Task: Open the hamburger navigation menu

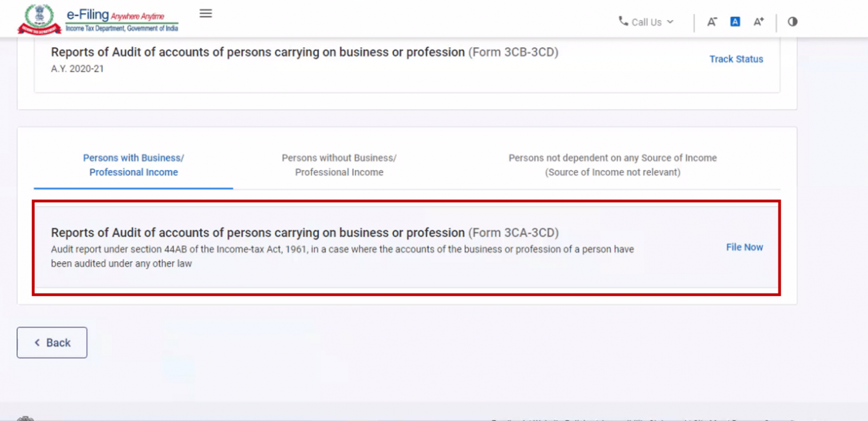Action: pyautogui.click(x=205, y=13)
